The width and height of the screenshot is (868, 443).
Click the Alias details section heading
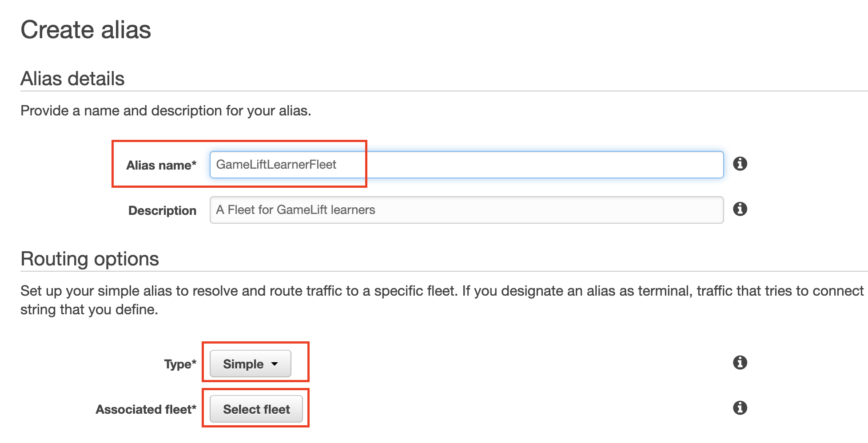pos(72,78)
